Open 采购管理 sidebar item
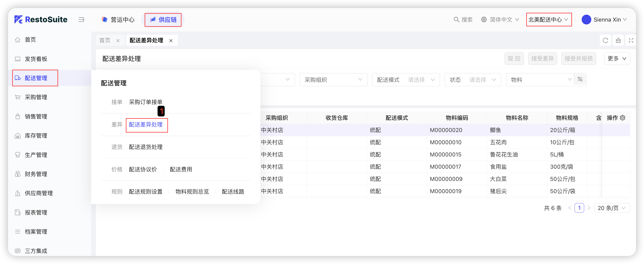 coord(36,97)
